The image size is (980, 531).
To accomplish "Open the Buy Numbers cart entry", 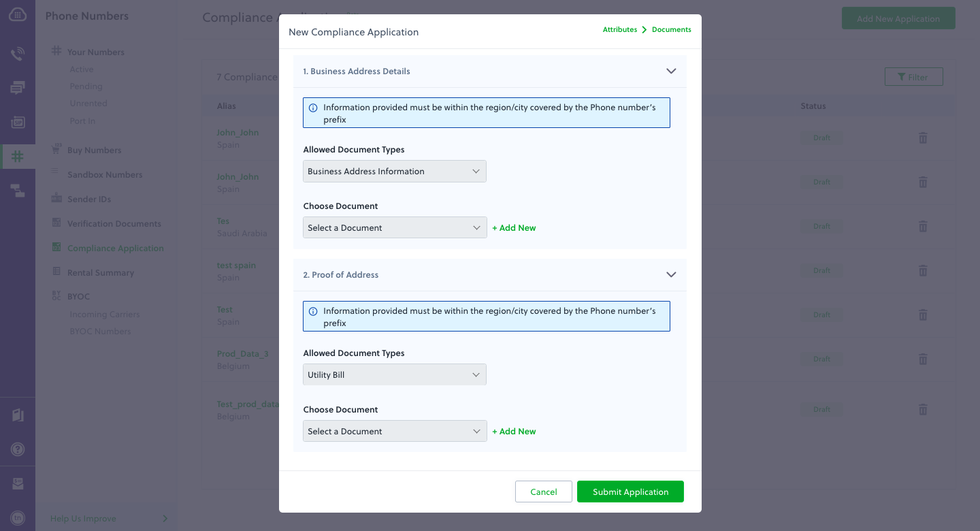I will tap(94, 149).
